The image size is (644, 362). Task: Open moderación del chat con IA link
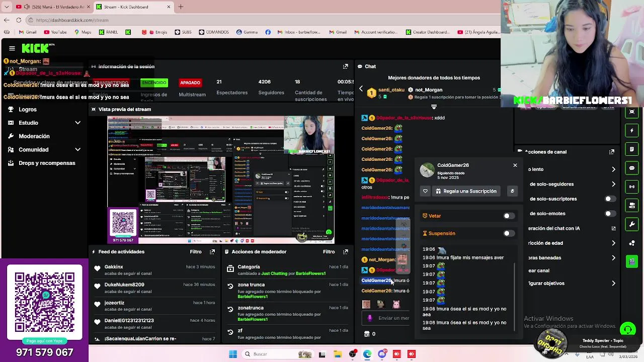[613, 228]
